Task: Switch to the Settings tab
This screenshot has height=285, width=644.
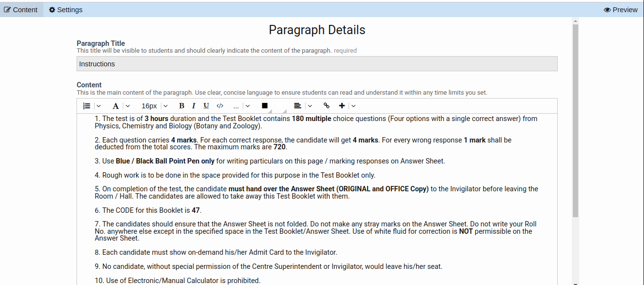Action: tap(65, 9)
